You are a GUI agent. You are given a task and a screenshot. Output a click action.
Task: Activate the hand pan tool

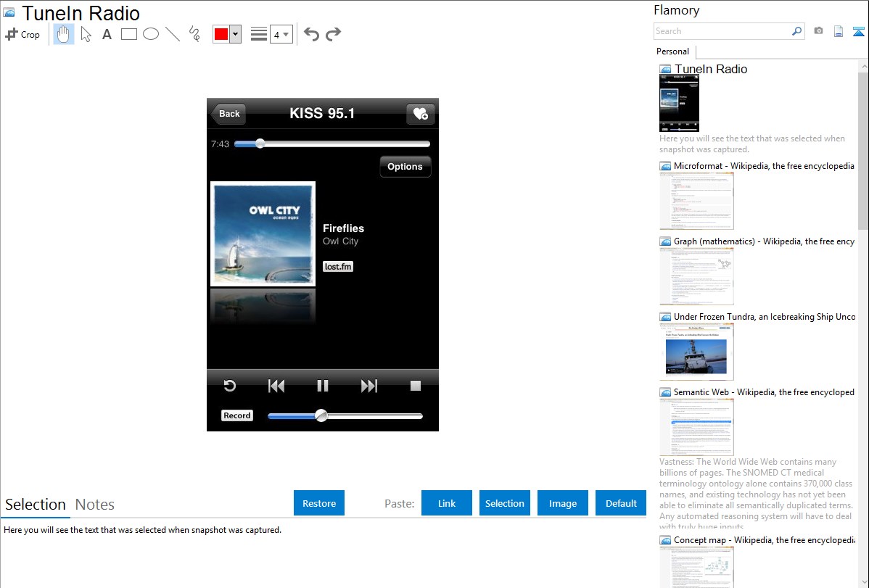[64, 34]
